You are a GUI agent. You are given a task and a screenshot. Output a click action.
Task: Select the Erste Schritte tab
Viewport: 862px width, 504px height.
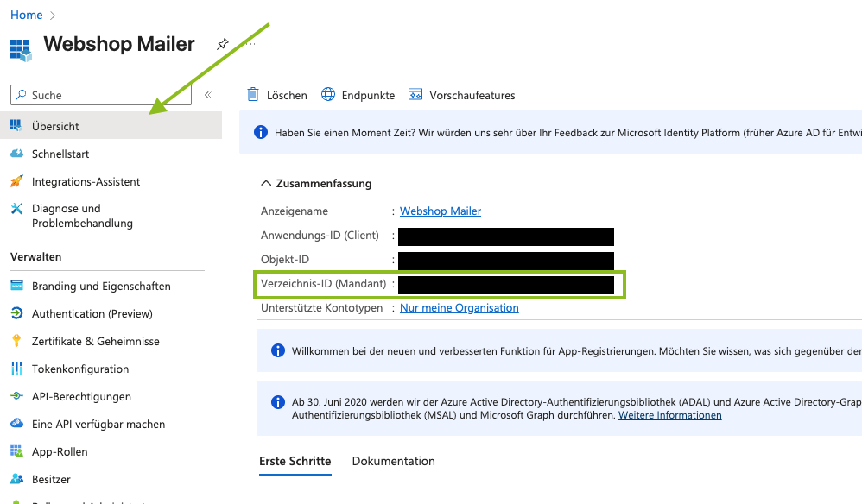295,461
